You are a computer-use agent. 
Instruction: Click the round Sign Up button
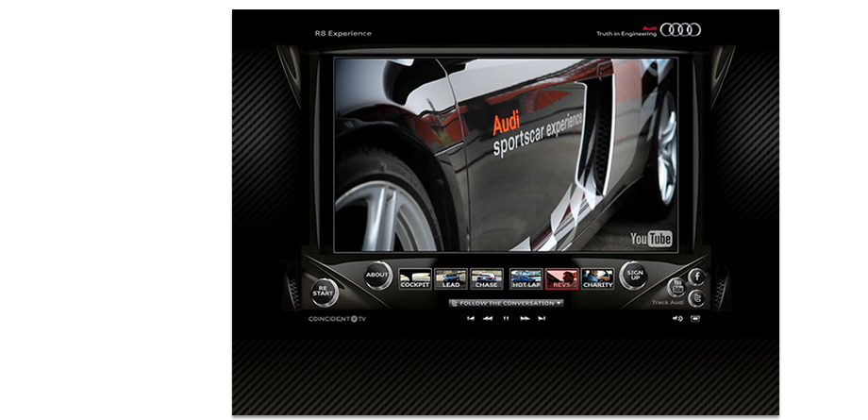634,276
